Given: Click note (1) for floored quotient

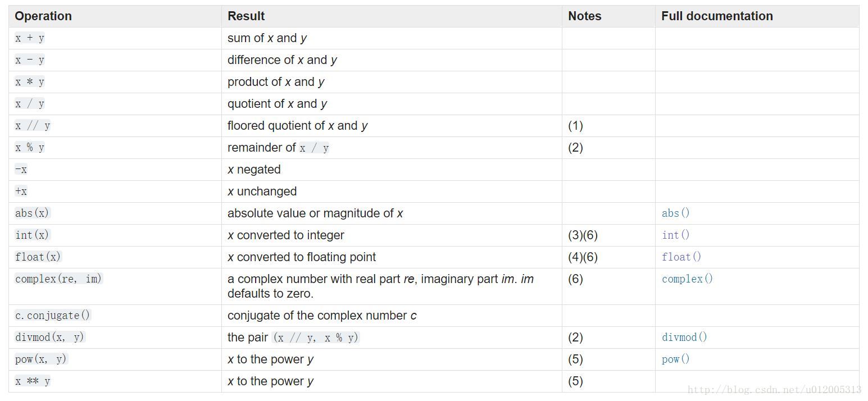Looking at the screenshot, I should tap(575, 126).
